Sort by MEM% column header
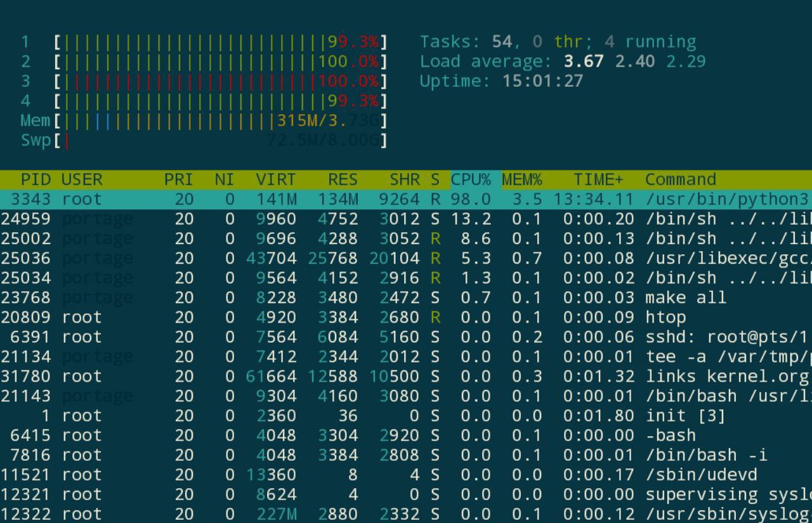This screenshot has width=812, height=523. coord(522,179)
